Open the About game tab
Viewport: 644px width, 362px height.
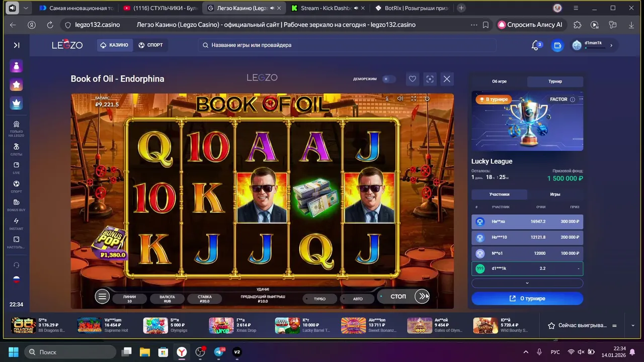pyautogui.click(x=499, y=81)
